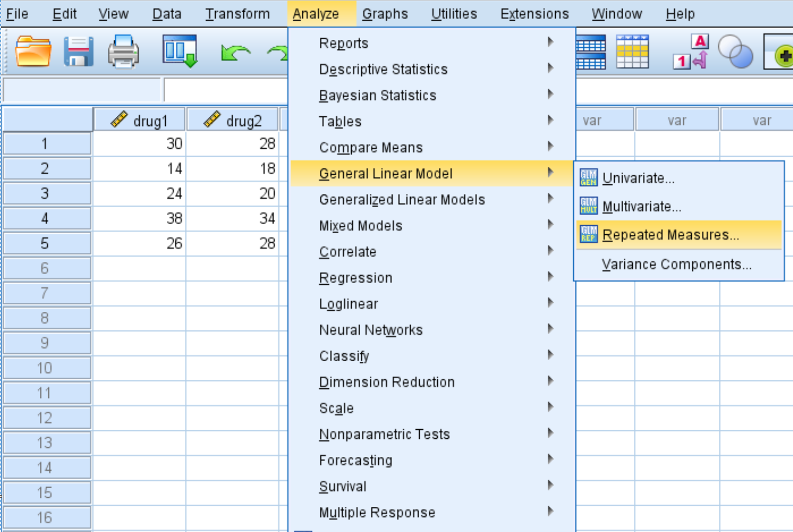This screenshot has width=793, height=532.
Task: Open the View menu
Action: [x=113, y=14]
